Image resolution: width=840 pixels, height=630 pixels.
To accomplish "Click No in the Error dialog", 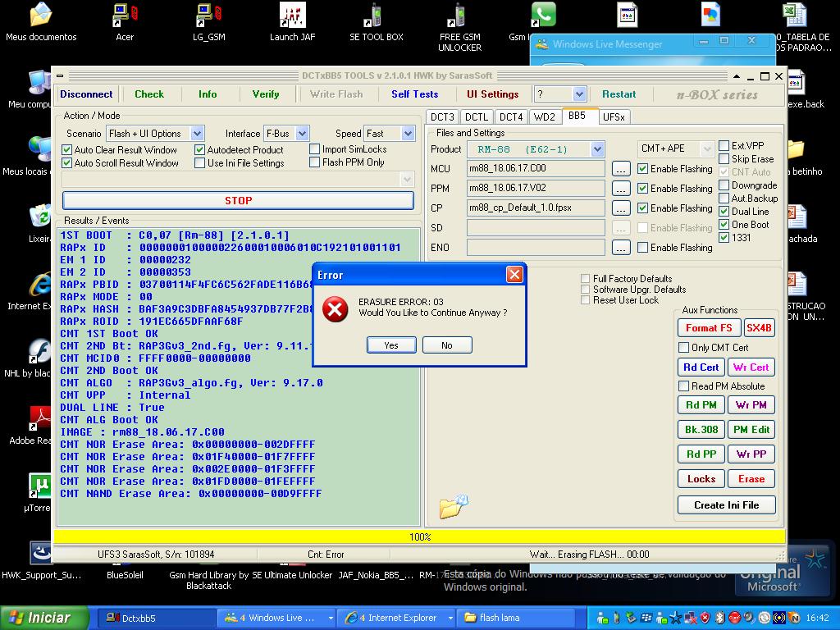I will click(447, 345).
